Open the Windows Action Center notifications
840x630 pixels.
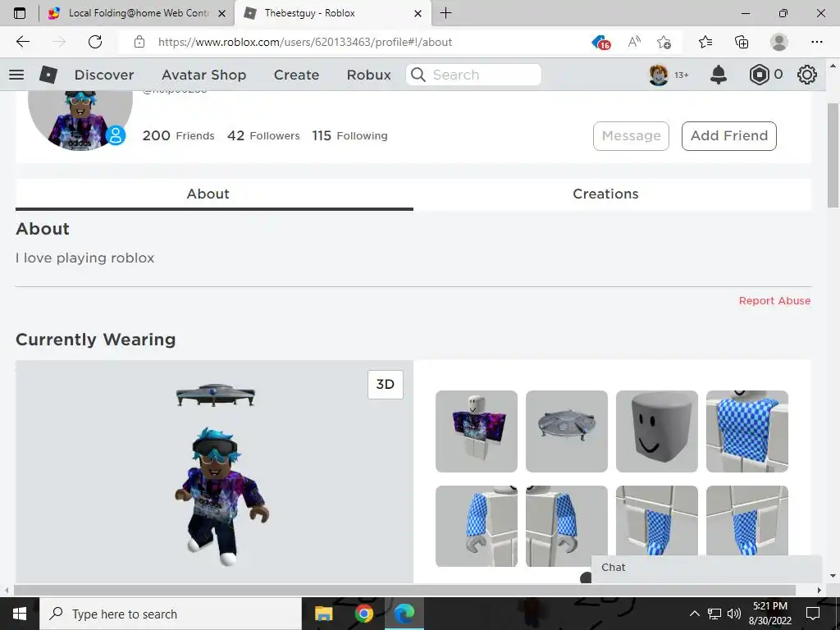(813, 614)
